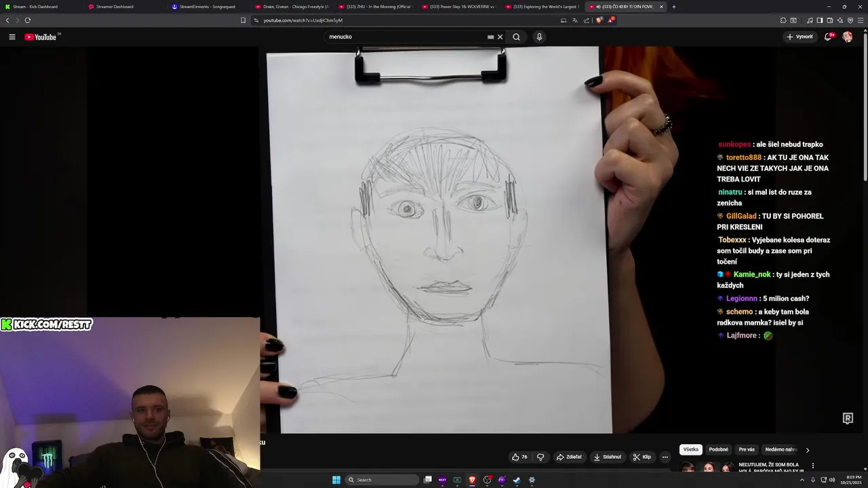This screenshot has height=488, width=868.
Task: Click the Klip clip button
Action: [x=642, y=457]
